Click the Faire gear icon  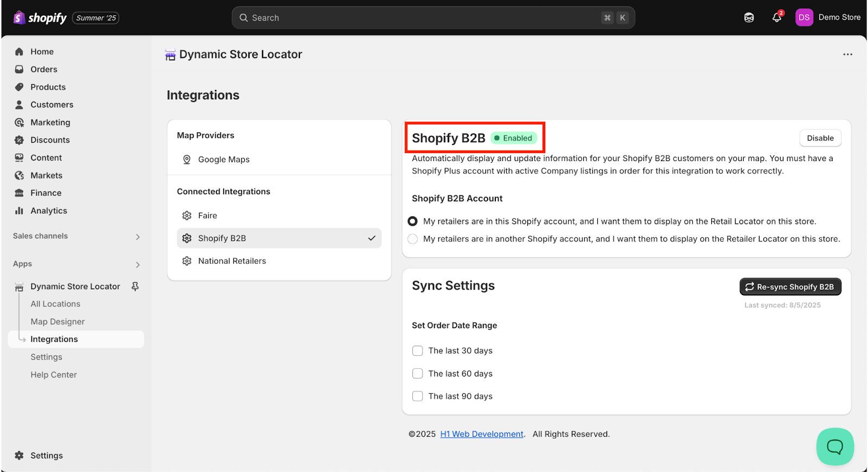click(187, 215)
